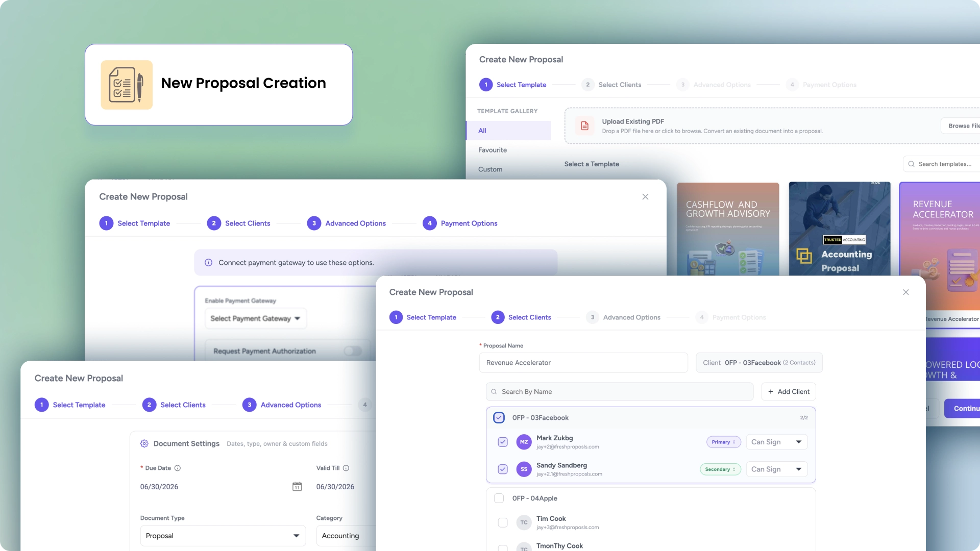Image resolution: width=980 pixels, height=551 pixels.
Task: Go to Advanced Options step in Payment window
Action: click(x=355, y=223)
